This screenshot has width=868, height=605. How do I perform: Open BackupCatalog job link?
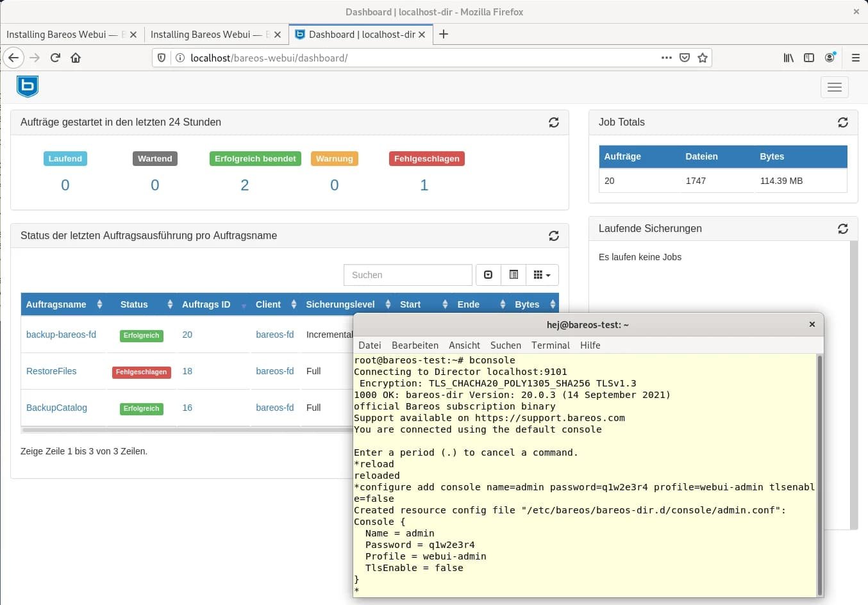(56, 408)
